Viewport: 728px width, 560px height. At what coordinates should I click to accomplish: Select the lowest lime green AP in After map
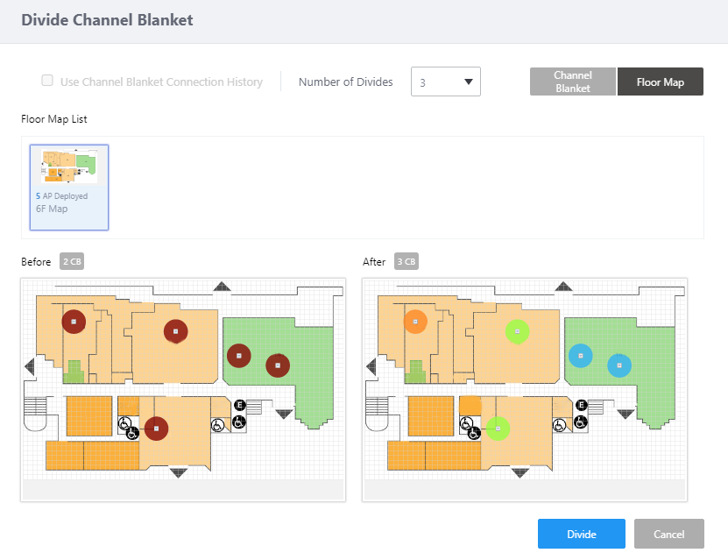[x=498, y=429]
